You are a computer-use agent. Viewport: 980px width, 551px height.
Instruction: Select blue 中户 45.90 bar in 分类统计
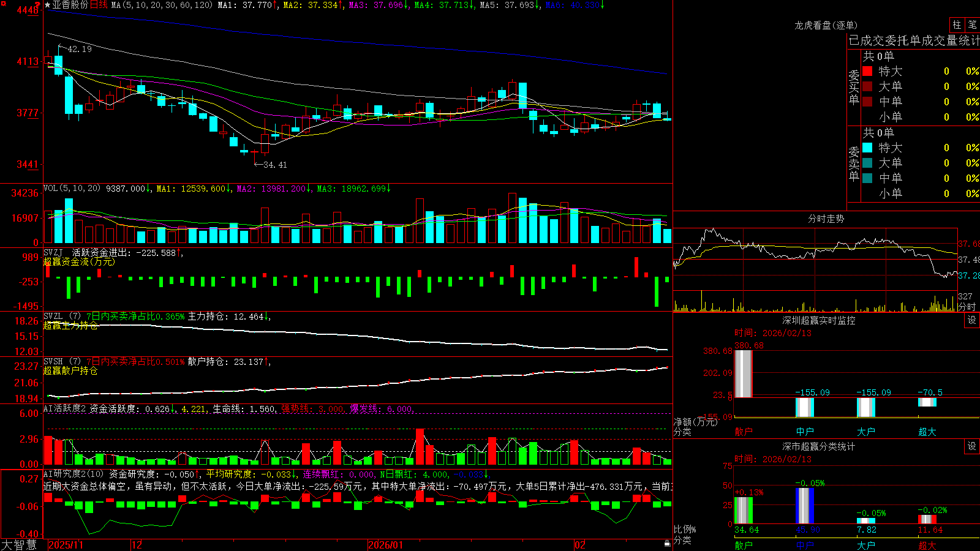pos(805,506)
